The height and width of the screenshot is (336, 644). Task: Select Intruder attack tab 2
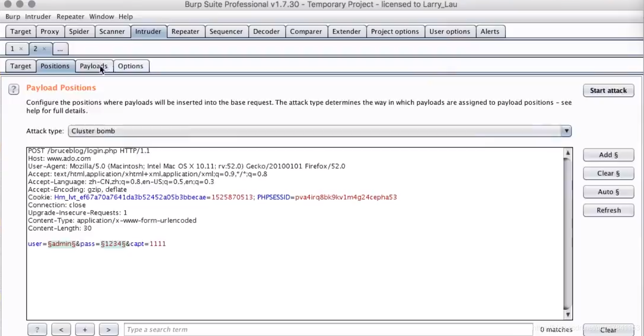36,49
